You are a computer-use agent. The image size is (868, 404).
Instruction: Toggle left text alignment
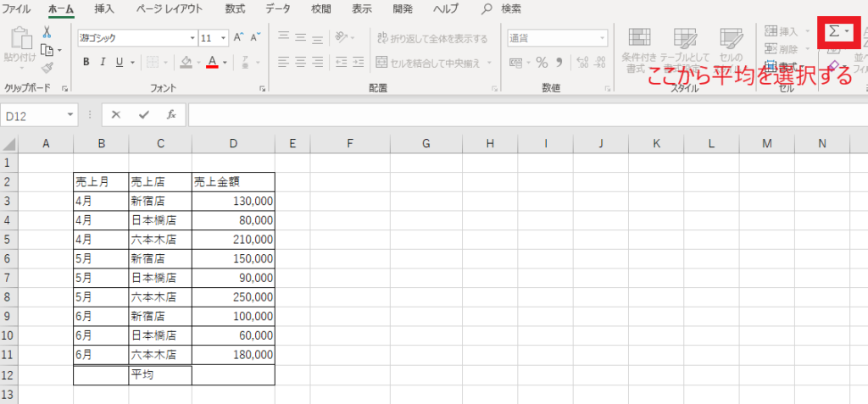[x=284, y=62]
